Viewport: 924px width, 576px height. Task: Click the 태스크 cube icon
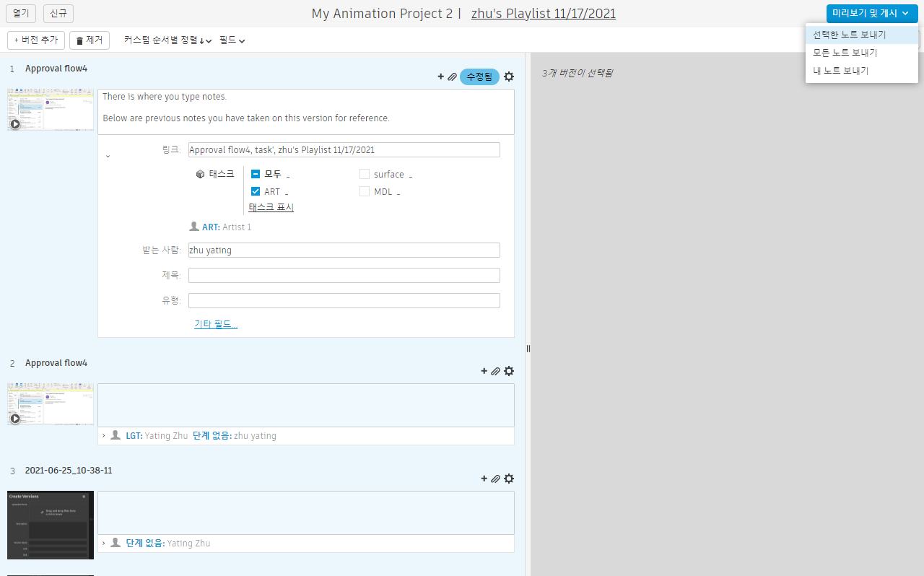click(200, 174)
